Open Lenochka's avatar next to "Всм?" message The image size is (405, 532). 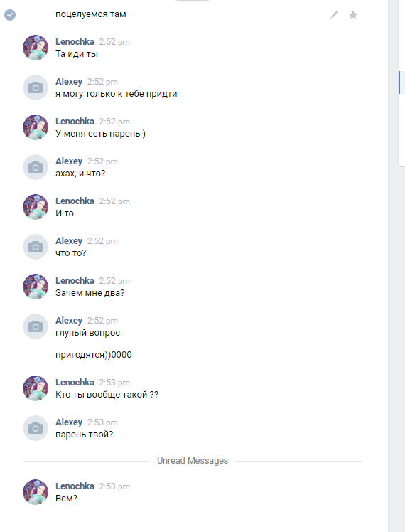[36, 492]
